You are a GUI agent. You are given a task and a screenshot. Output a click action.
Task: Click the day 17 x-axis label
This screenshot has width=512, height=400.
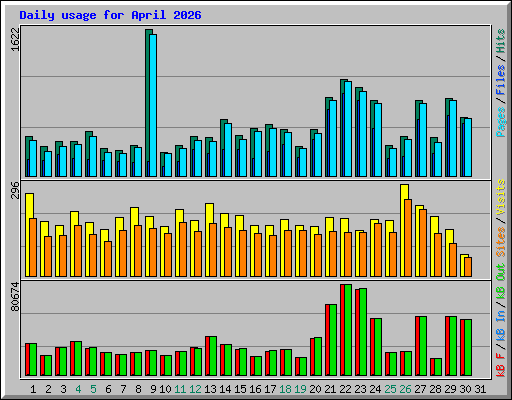tap(270, 389)
